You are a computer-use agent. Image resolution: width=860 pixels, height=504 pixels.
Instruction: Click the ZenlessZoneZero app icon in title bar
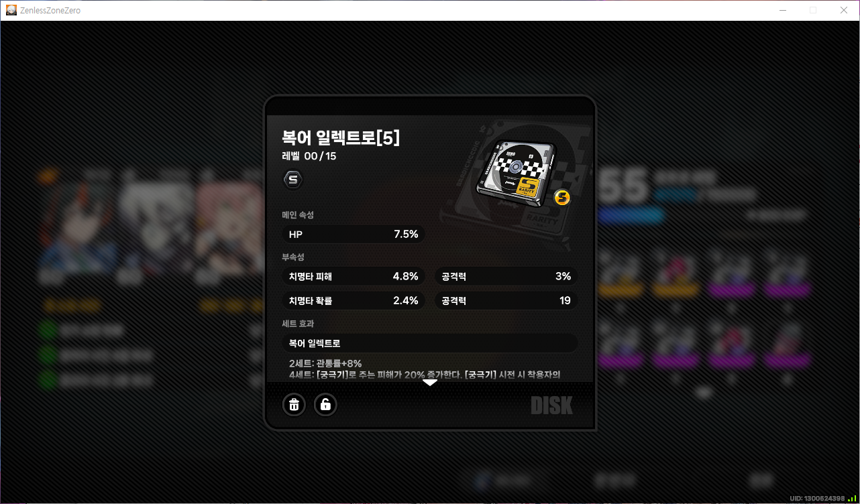click(11, 10)
